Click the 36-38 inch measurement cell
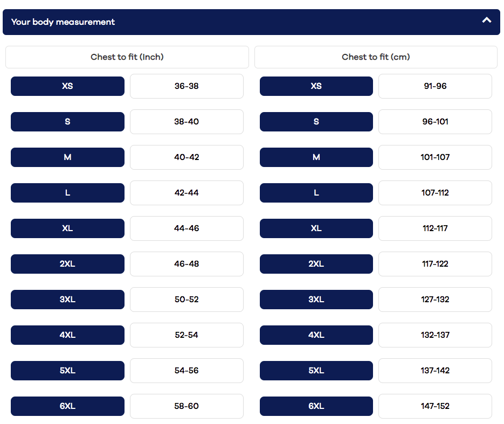Screen dimensions: 504x424 [x=187, y=86]
